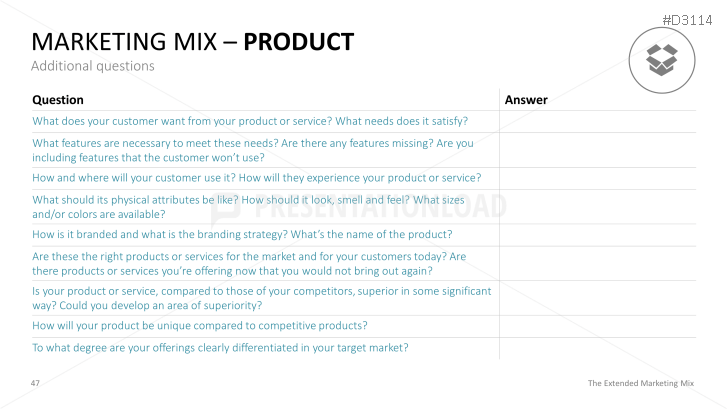Select the #D3114 slide code
727x409 pixels.
click(689, 20)
